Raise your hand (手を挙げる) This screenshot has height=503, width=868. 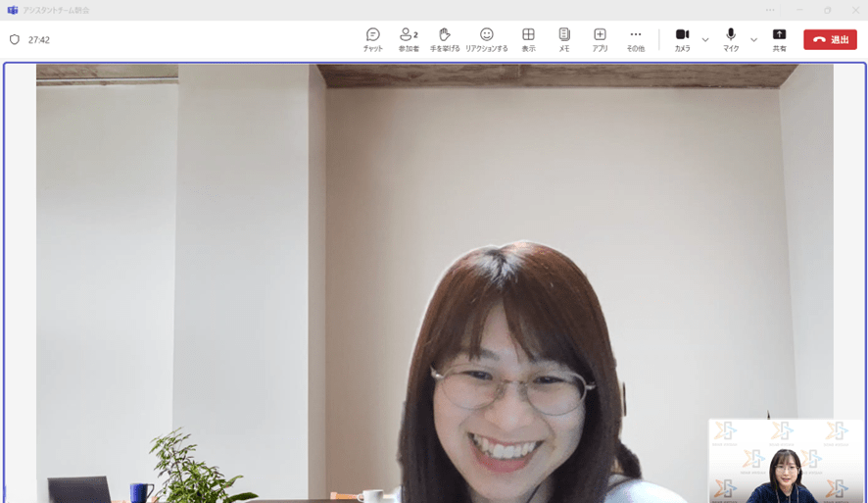click(x=445, y=40)
